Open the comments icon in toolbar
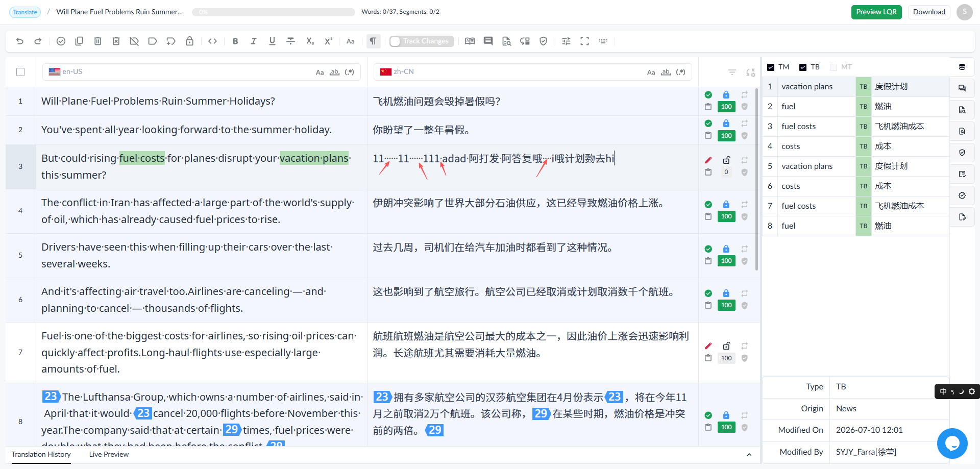Viewport: 980px width, 469px height. [488, 41]
